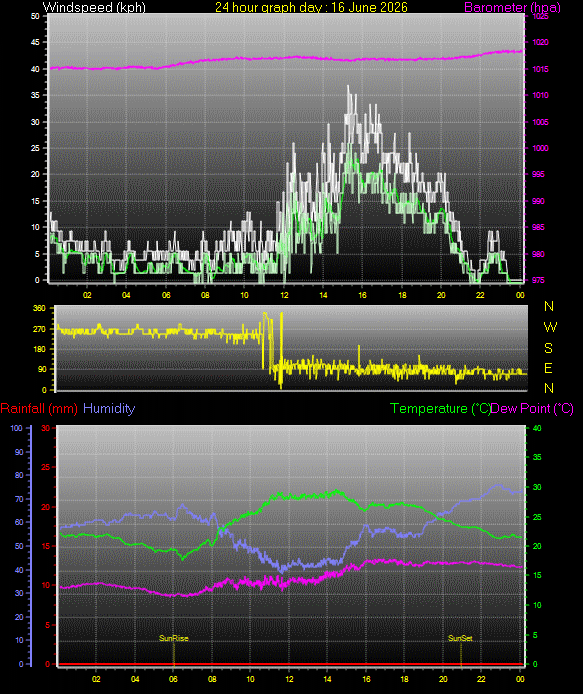The height and width of the screenshot is (694, 583).
Task: Click the 'Windspeed (kph)' chart title
Action: click(x=94, y=7)
